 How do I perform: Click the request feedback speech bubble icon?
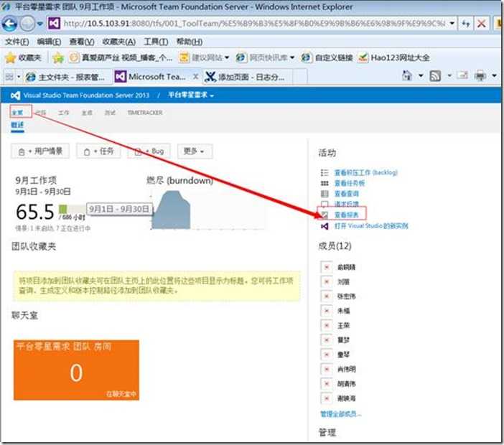(x=325, y=204)
